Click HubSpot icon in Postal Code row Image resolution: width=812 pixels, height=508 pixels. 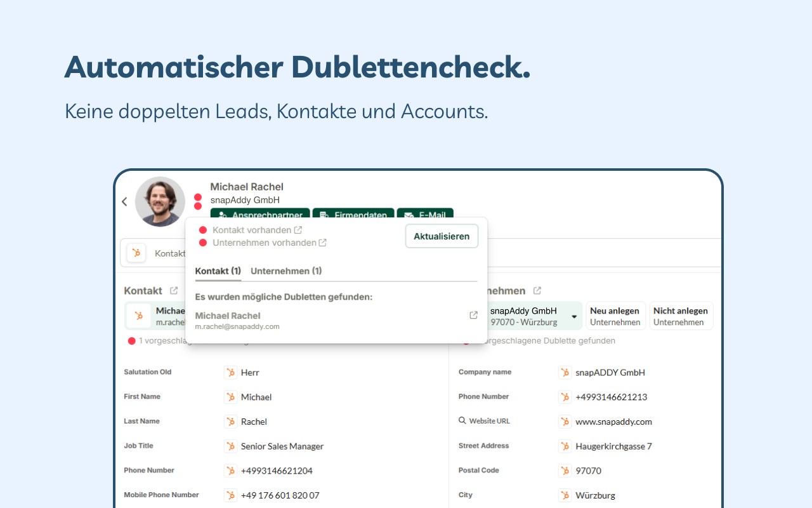point(565,471)
